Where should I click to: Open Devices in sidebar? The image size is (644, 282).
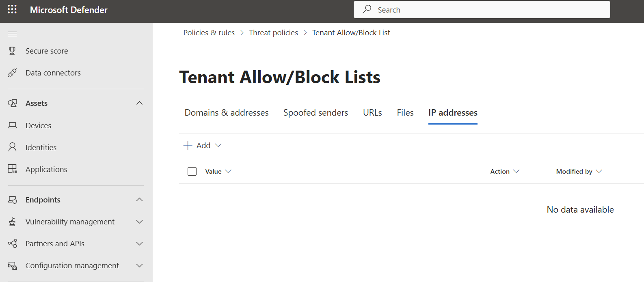(x=38, y=125)
